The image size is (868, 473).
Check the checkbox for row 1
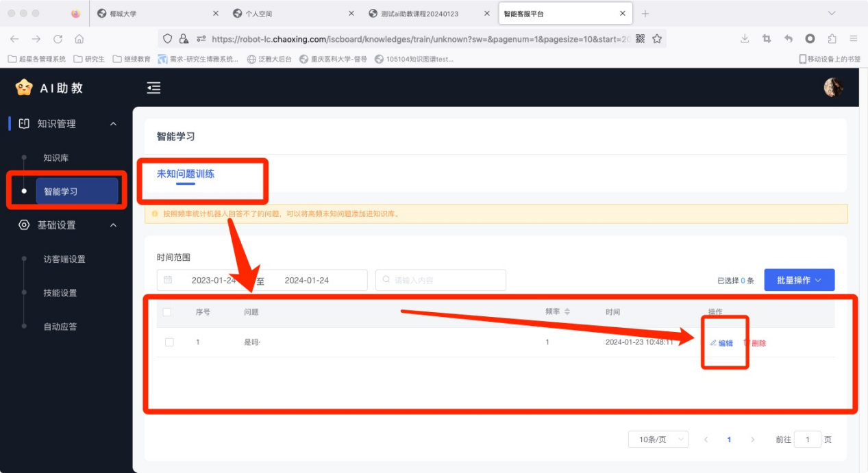pos(169,342)
